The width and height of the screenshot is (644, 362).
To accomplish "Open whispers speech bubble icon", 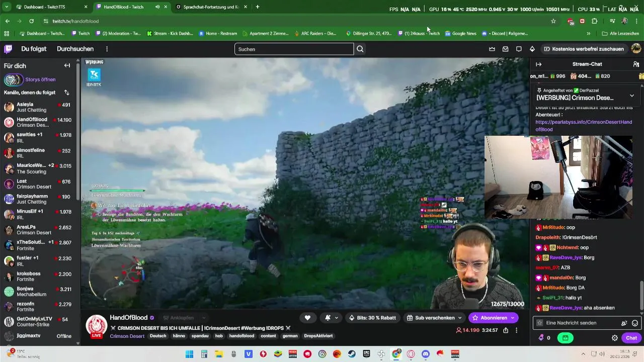I will tap(519, 49).
